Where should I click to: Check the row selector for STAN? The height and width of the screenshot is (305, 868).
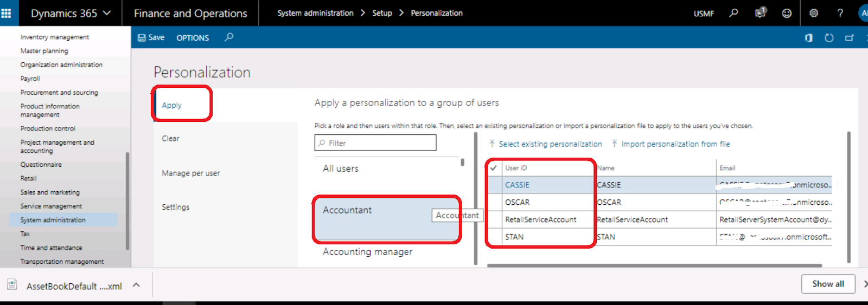coord(494,237)
